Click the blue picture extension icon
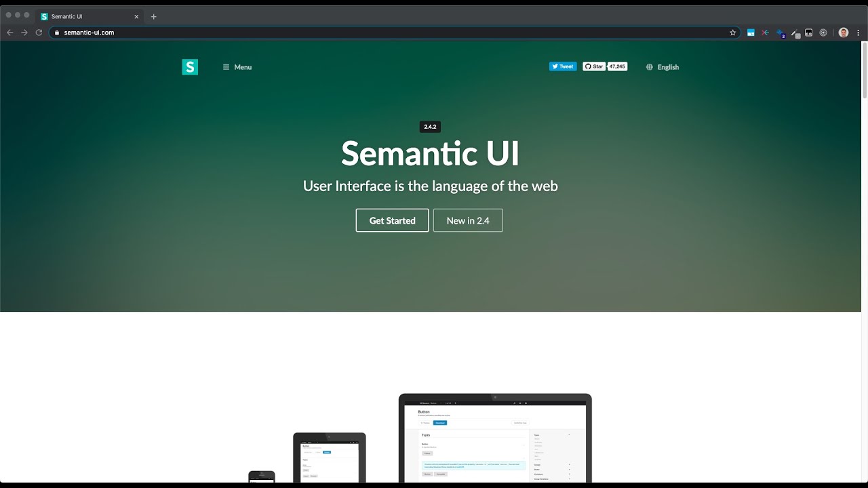The image size is (868, 488). [751, 33]
